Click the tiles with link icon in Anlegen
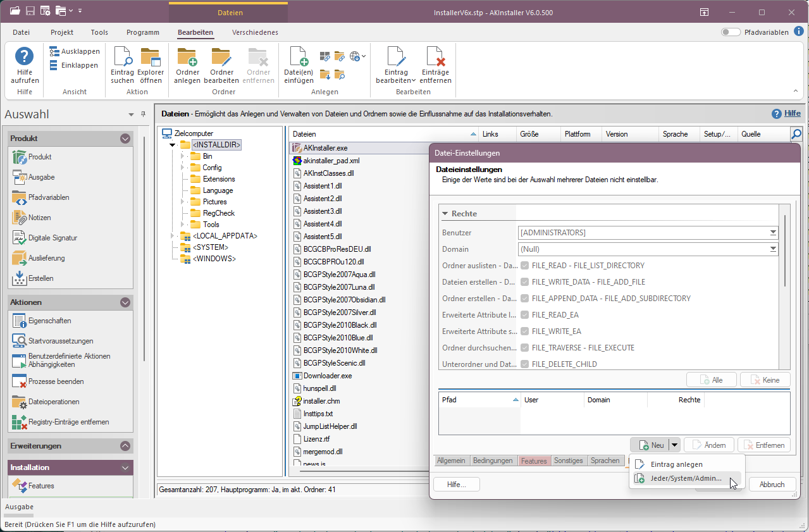The height and width of the screenshot is (532, 809). [325, 56]
